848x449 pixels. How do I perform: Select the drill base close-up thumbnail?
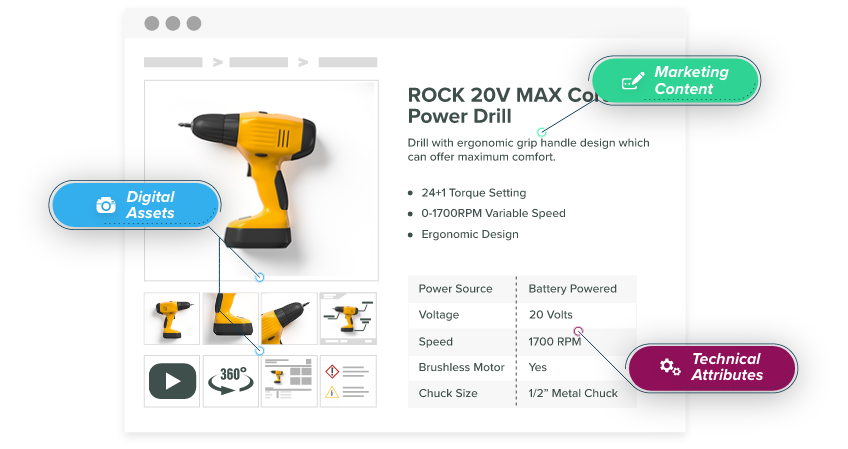[x=231, y=319]
